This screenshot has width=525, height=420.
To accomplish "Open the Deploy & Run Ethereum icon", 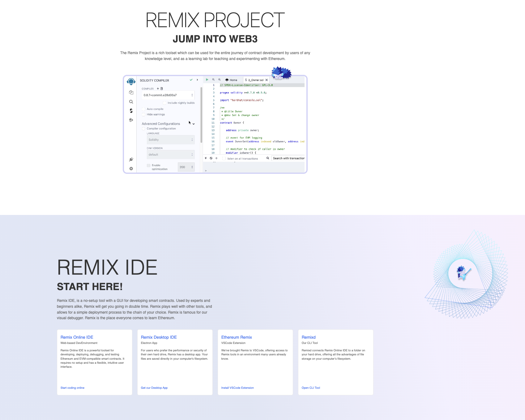I will click(131, 120).
